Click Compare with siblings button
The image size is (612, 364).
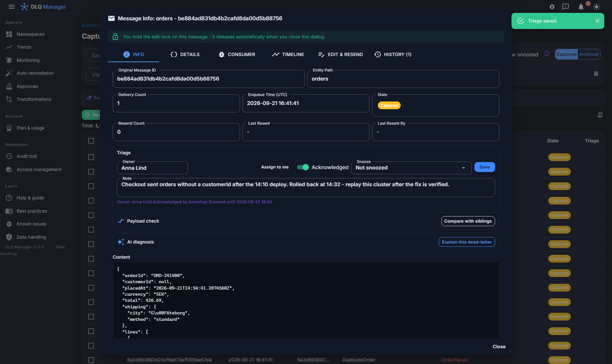click(x=468, y=221)
